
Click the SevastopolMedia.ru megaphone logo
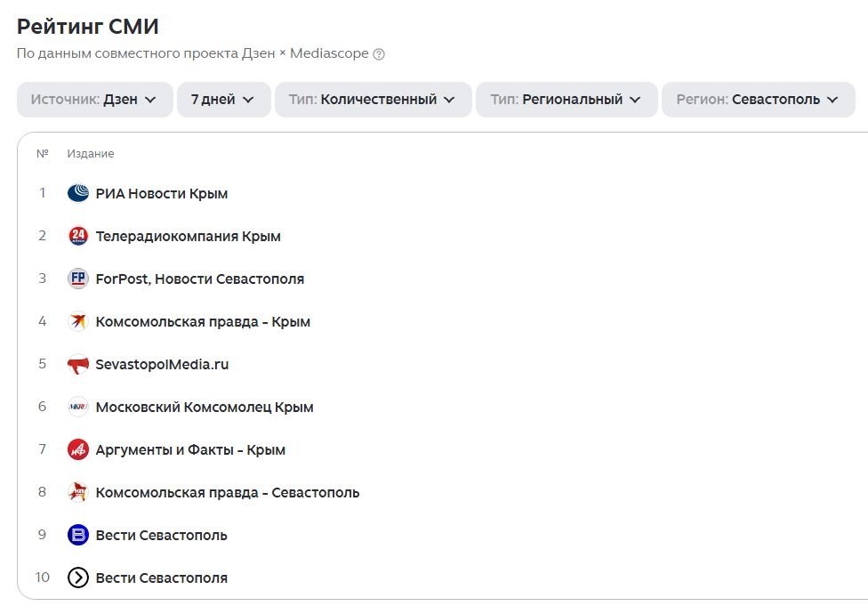[78, 364]
